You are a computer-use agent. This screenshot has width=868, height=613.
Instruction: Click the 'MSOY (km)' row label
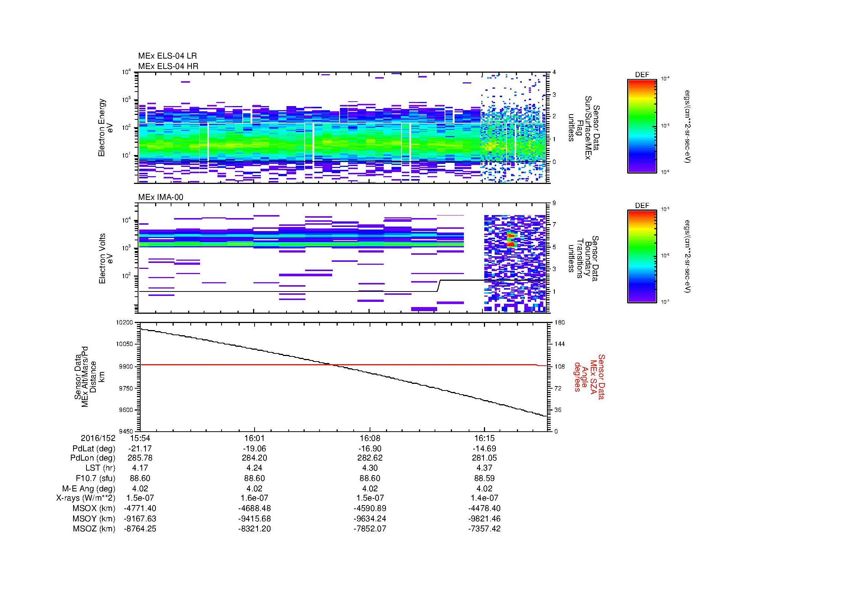(94, 518)
